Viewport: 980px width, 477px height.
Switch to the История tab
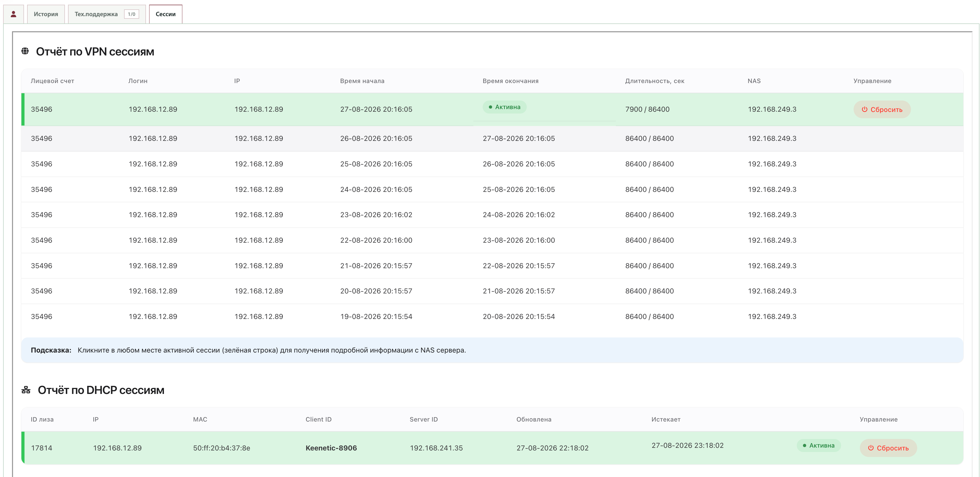(x=46, y=14)
